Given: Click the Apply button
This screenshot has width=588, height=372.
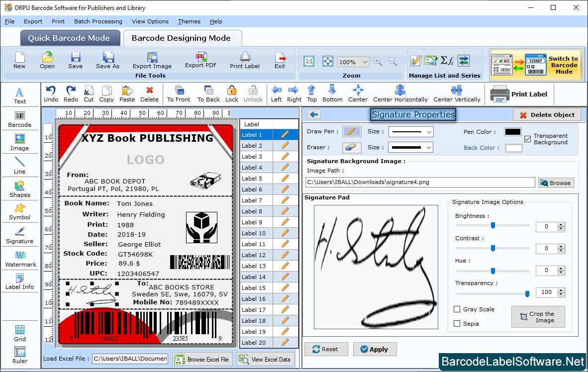Looking at the screenshot, I should pyautogui.click(x=374, y=349).
